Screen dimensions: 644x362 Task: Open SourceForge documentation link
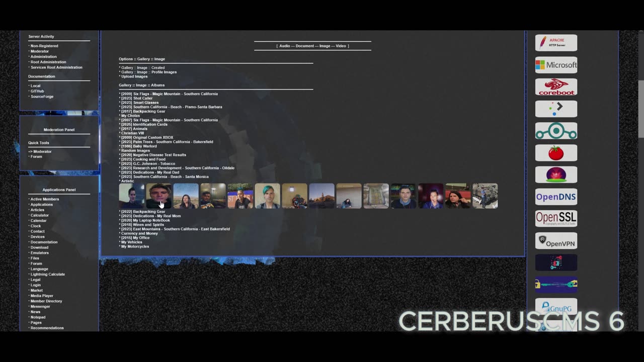pyautogui.click(x=42, y=97)
